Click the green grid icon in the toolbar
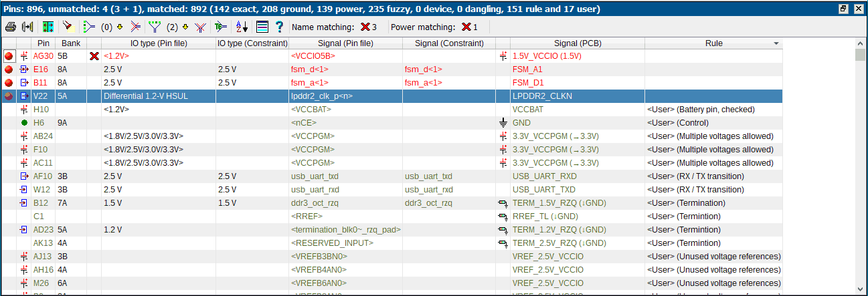 [48, 27]
